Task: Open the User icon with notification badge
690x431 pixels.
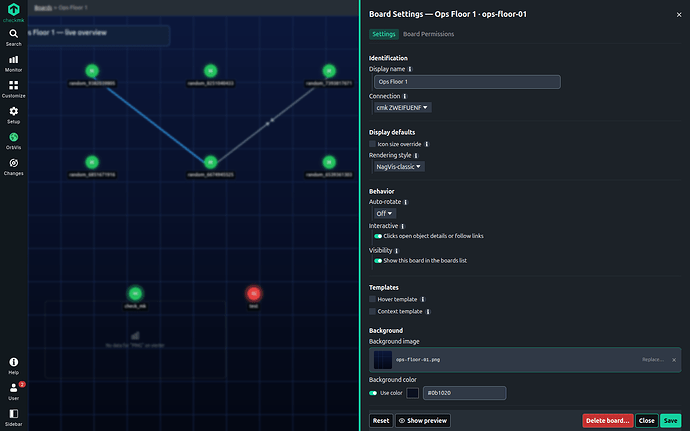Action: pyautogui.click(x=14, y=392)
